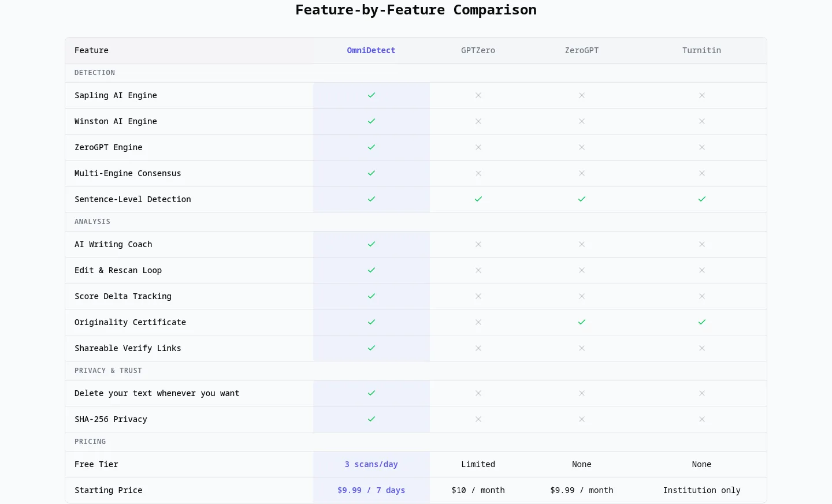Click OmniDetect checkmark for Multi-Engine Consensus
832x504 pixels.
pos(372,173)
